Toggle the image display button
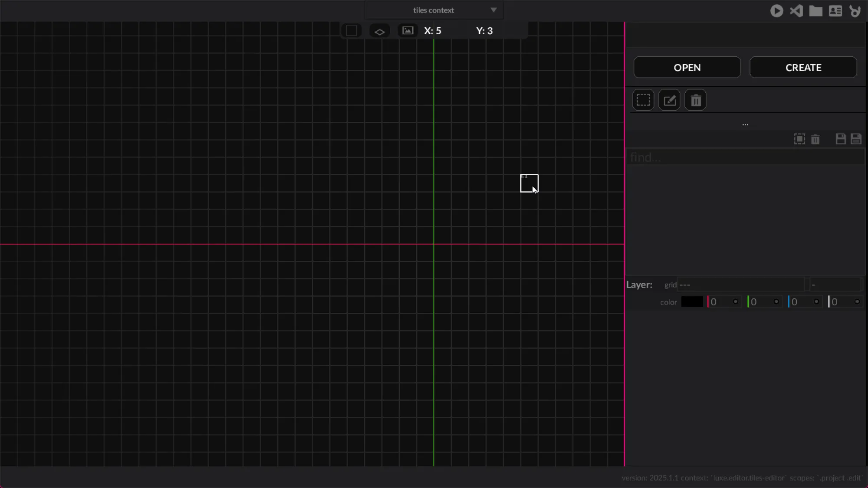 point(408,31)
